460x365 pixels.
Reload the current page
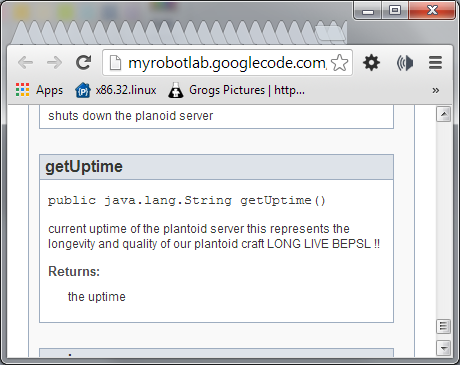[83, 62]
